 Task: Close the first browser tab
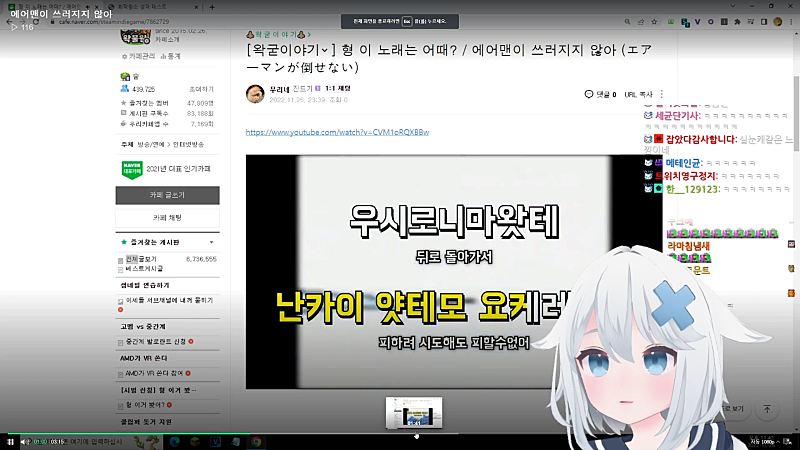[96, 7]
